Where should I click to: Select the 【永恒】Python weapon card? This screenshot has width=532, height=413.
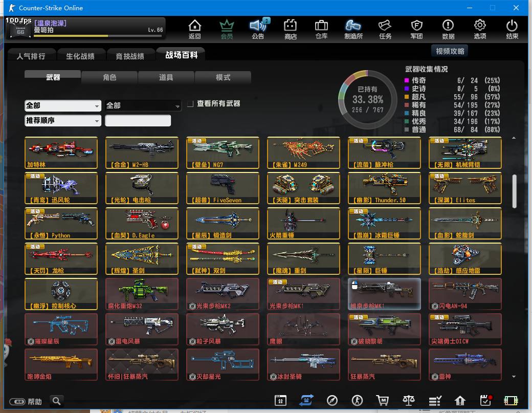pyautogui.click(x=61, y=223)
